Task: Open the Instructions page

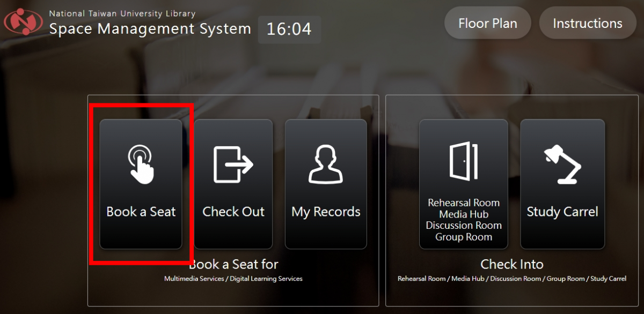Action: 588,23
